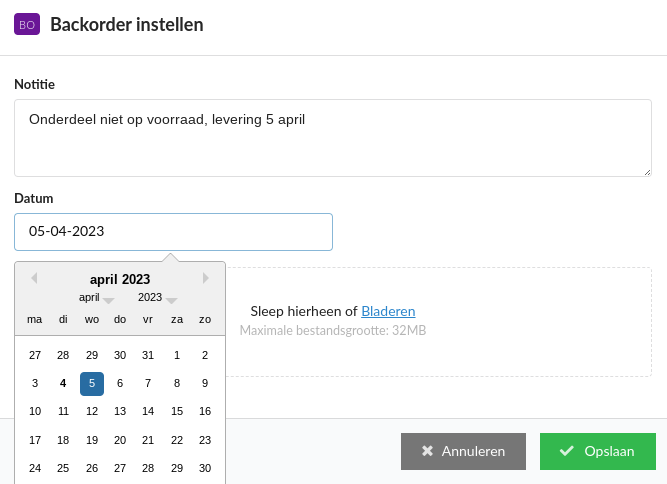Select highlighted date 5 in calendar
Image resolution: width=667 pixels, height=484 pixels.
click(92, 384)
